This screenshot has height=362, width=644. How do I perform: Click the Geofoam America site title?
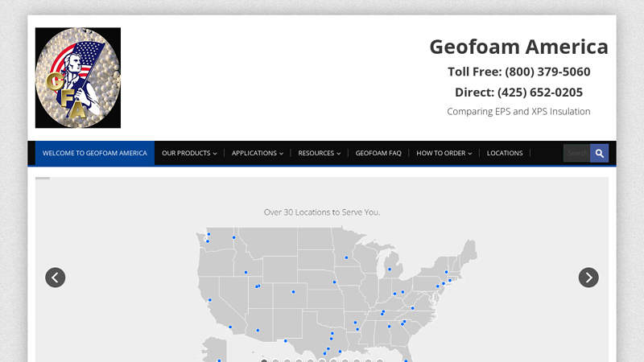pyautogui.click(x=518, y=47)
